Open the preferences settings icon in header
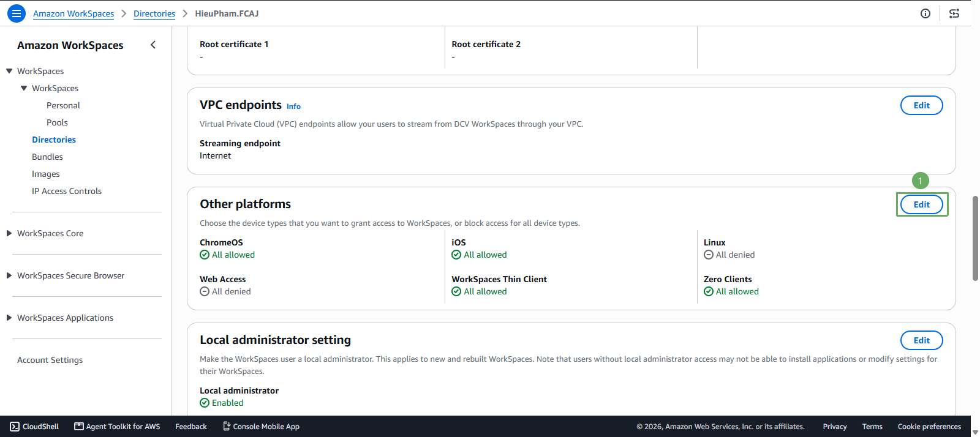This screenshot has height=437, width=980. click(954, 13)
